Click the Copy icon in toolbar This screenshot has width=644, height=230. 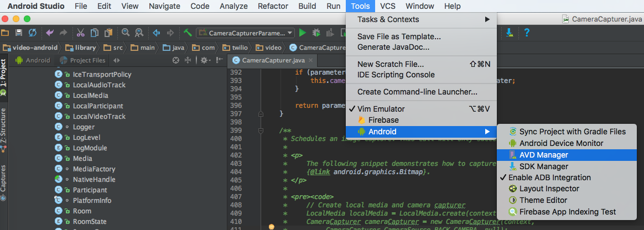(x=95, y=33)
